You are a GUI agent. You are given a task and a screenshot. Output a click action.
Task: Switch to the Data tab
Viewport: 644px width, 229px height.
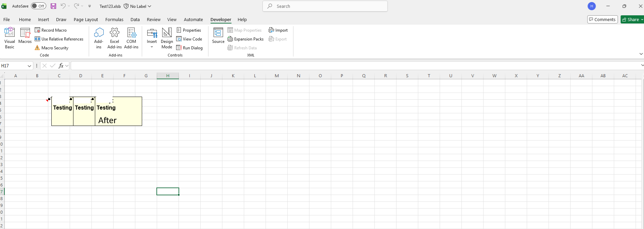(135, 19)
